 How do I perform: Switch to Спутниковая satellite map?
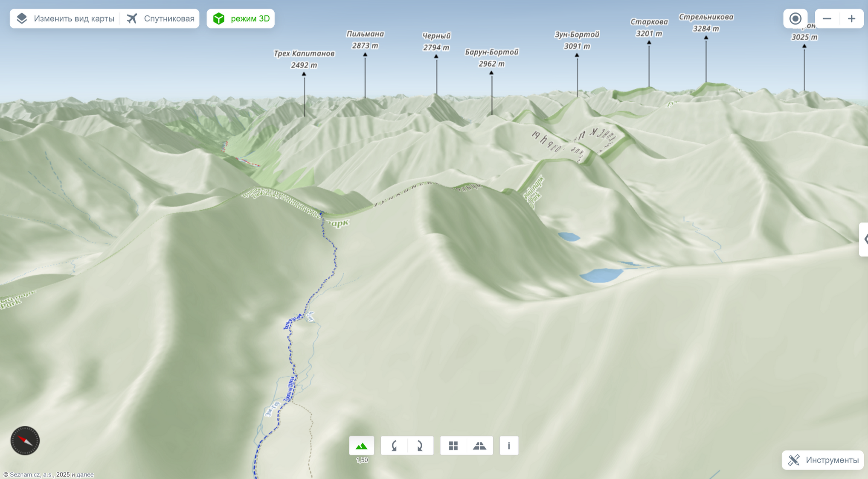pos(161,19)
